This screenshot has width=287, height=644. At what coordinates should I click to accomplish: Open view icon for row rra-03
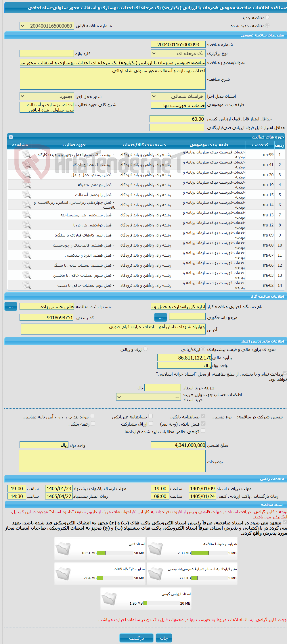coord(26,275)
